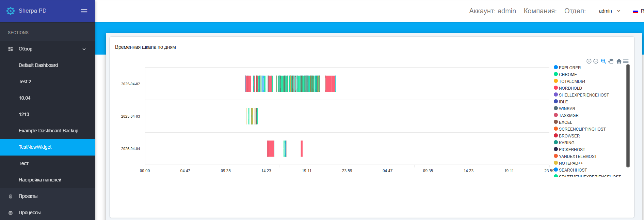644x220 pixels.
Task: Hide the NORDHOLD series in legend
Action: (x=570, y=88)
